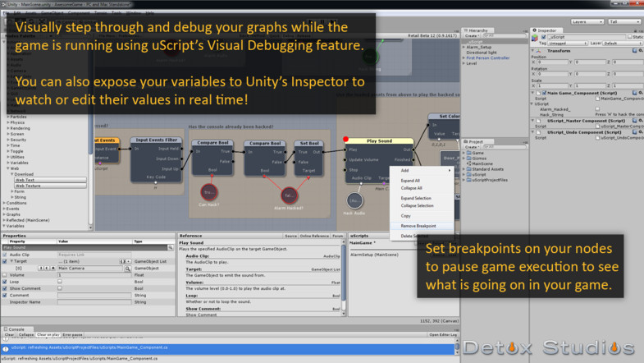Toggle the Loop Bool value checkbox
644x363 pixels.
coord(60,282)
